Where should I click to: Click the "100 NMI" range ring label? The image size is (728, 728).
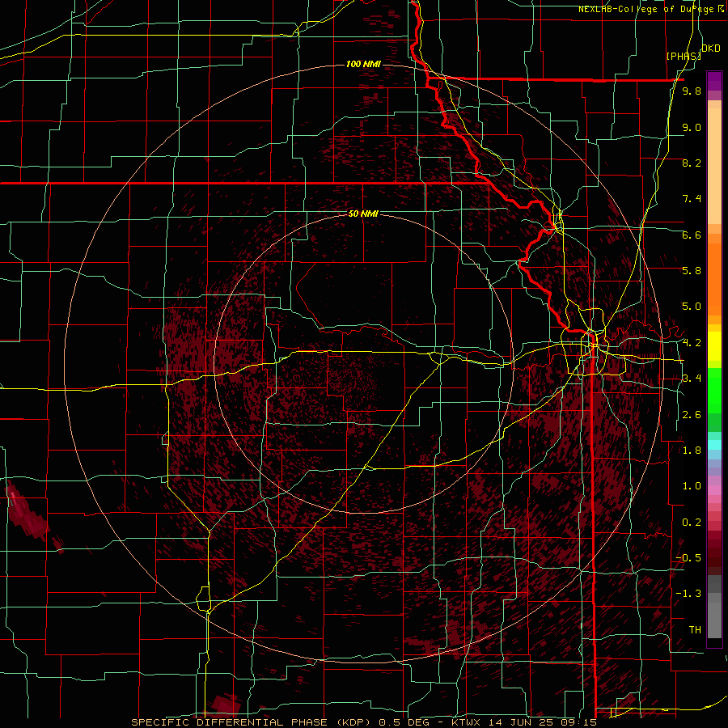(363, 64)
